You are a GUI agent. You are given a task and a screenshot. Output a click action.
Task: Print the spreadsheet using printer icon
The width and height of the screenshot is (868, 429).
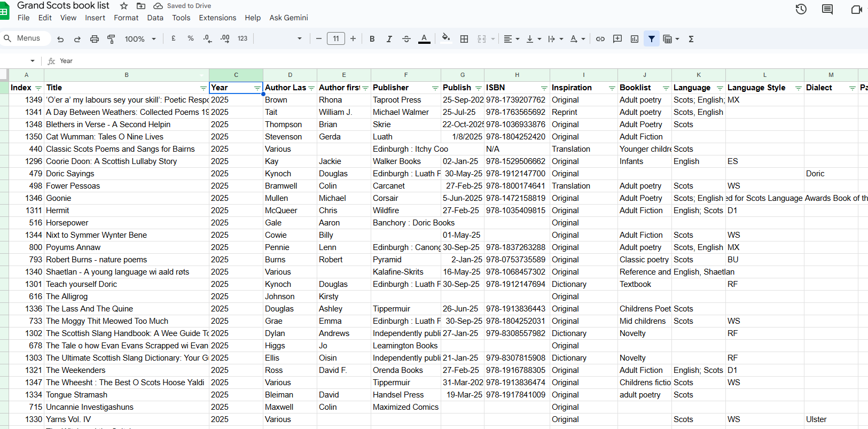click(x=95, y=39)
